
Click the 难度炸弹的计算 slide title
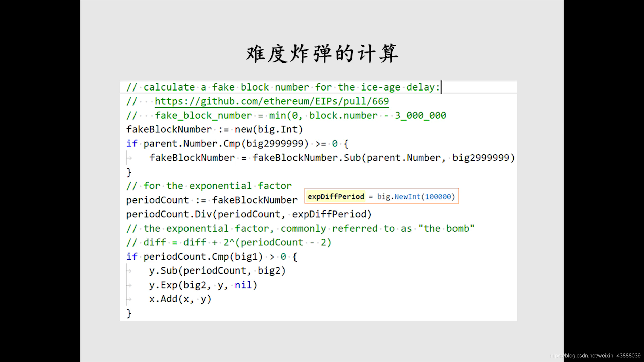click(x=322, y=54)
